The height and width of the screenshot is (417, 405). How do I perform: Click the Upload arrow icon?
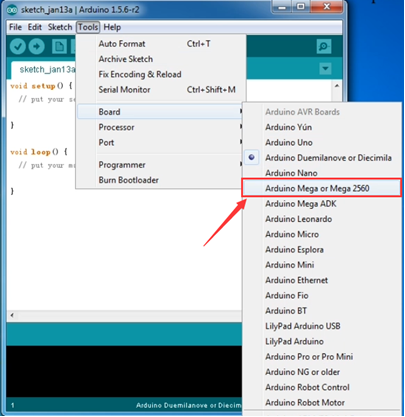coord(36,46)
